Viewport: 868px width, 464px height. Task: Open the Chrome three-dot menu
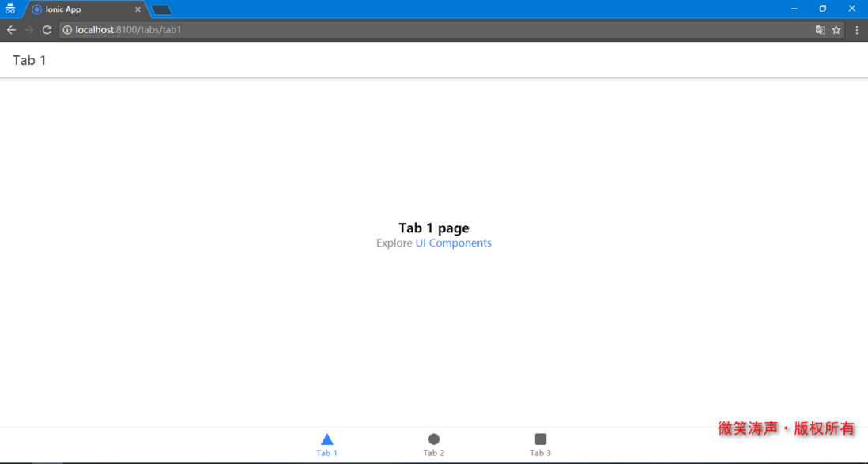[x=857, y=30]
